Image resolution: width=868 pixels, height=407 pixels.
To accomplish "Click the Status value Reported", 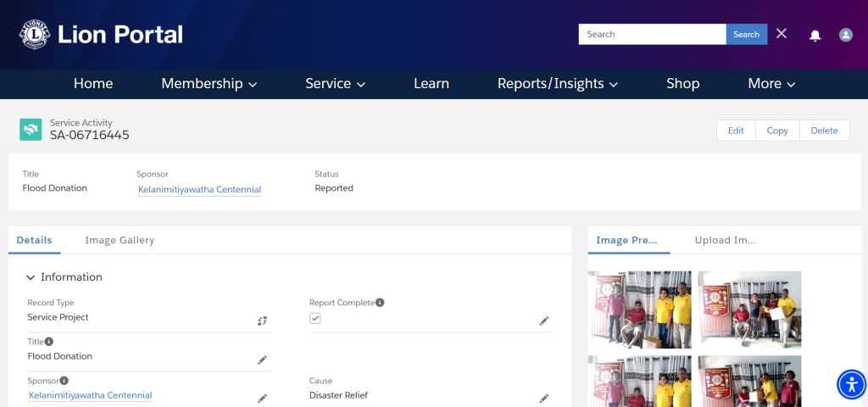I will (334, 188).
